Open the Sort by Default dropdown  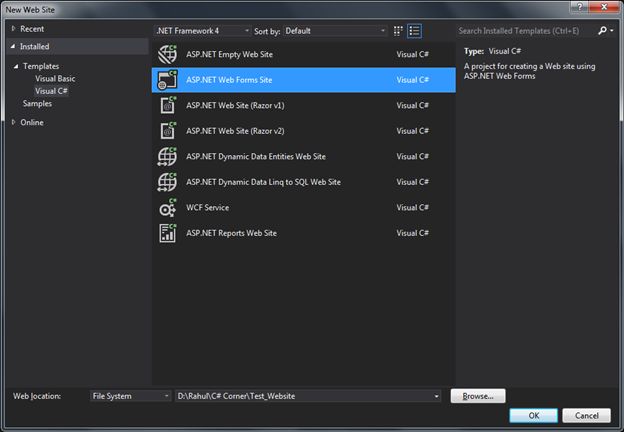(x=335, y=31)
